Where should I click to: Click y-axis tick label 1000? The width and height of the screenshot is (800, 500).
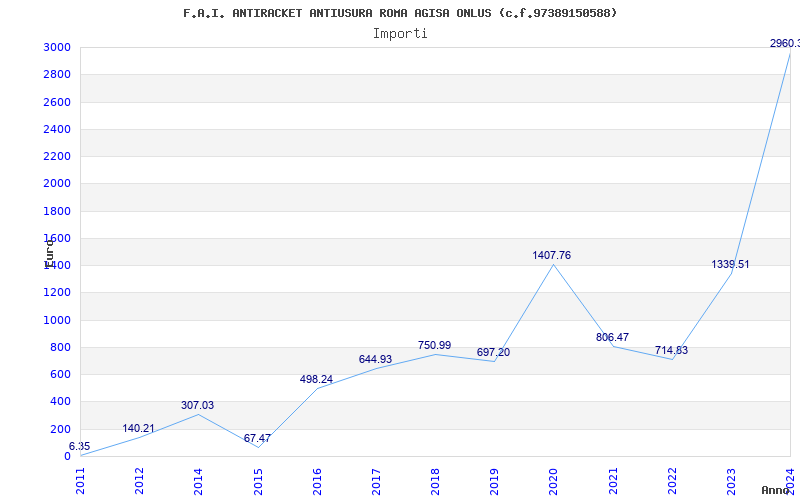click(57, 320)
